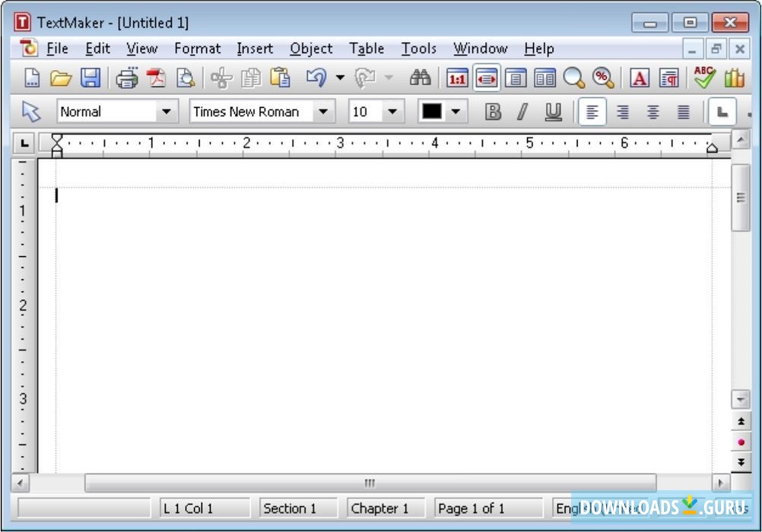
Task: Copy with the two-pages icon
Action: (251, 78)
